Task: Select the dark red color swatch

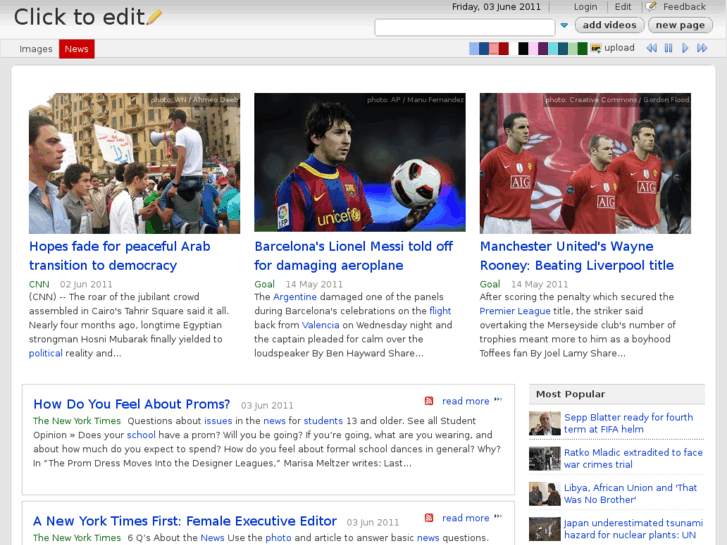Action: pyautogui.click(x=504, y=48)
